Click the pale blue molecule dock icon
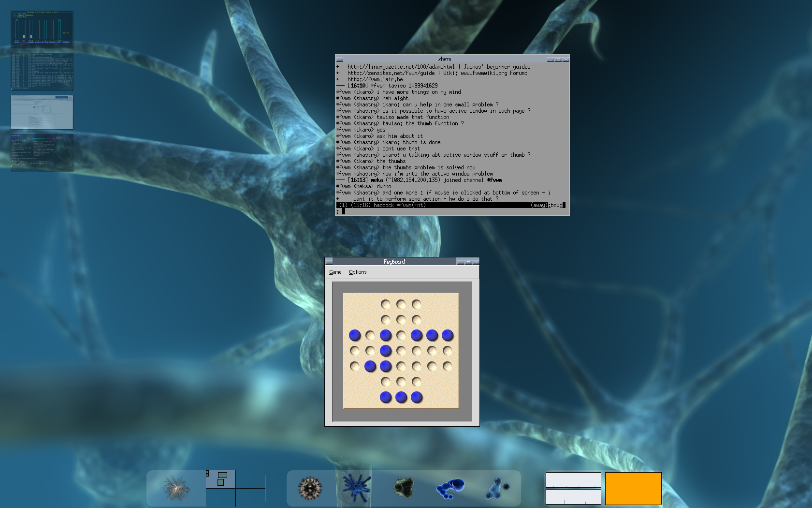The width and height of the screenshot is (812, 508). [497, 488]
